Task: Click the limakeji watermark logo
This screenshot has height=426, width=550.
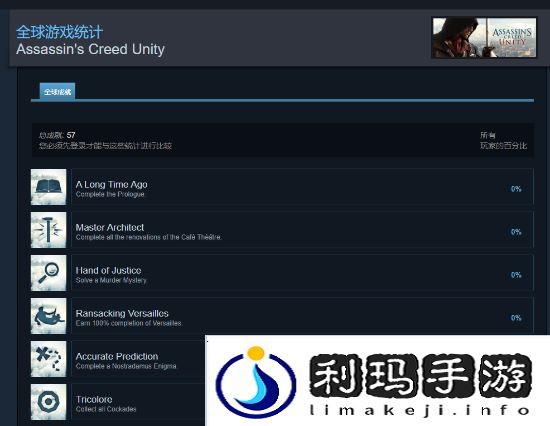Action: [x=256, y=381]
